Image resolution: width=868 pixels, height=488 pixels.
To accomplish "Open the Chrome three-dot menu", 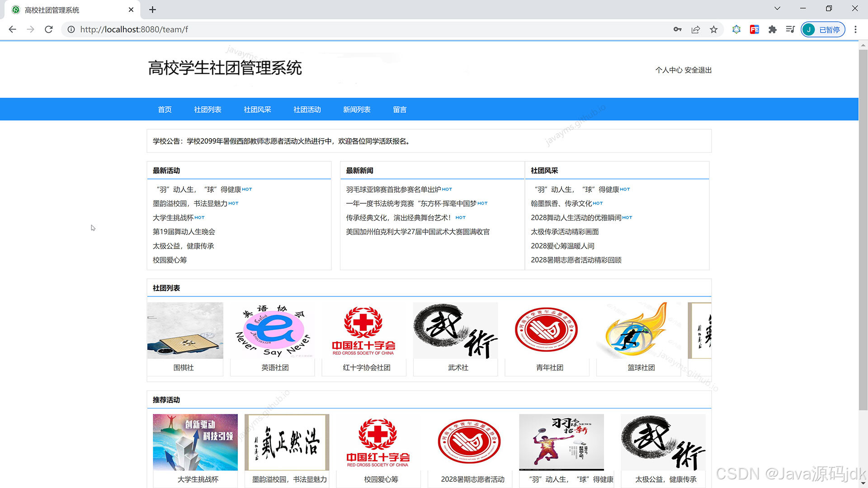I will click(x=855, y=29).
